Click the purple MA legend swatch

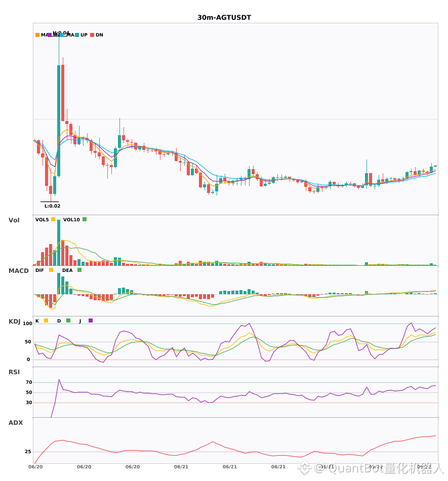(x=50, y=35)
